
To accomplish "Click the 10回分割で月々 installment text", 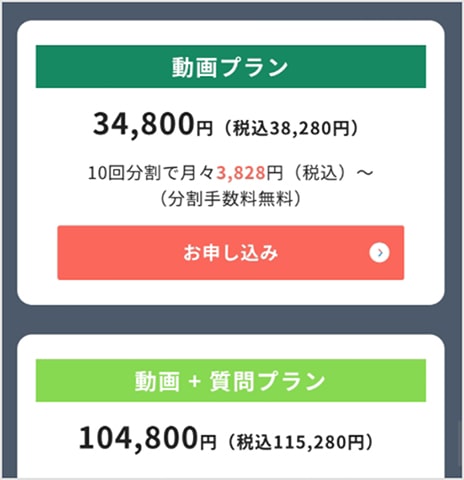I will click(151, 173).
